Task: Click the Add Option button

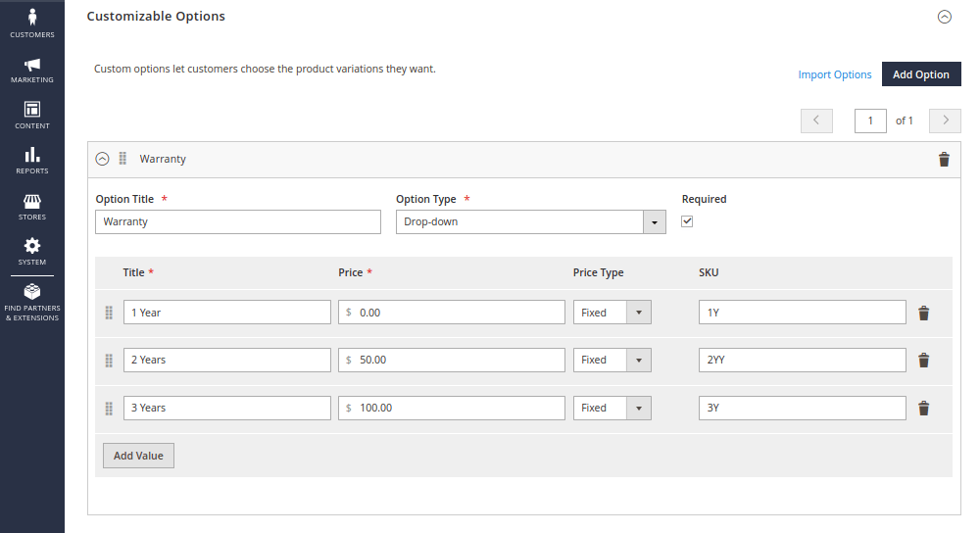Action: (x=921, y=74)
